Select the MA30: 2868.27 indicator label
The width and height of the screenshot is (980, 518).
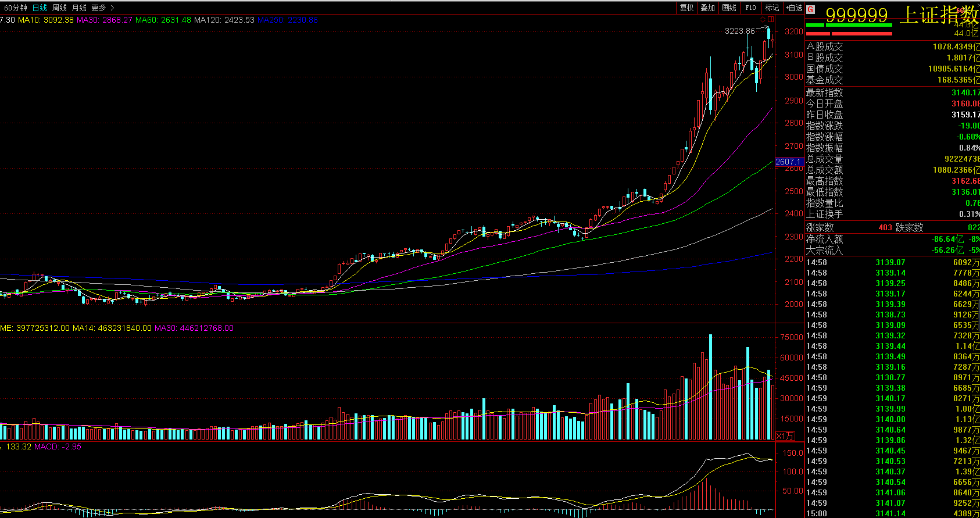105,20
